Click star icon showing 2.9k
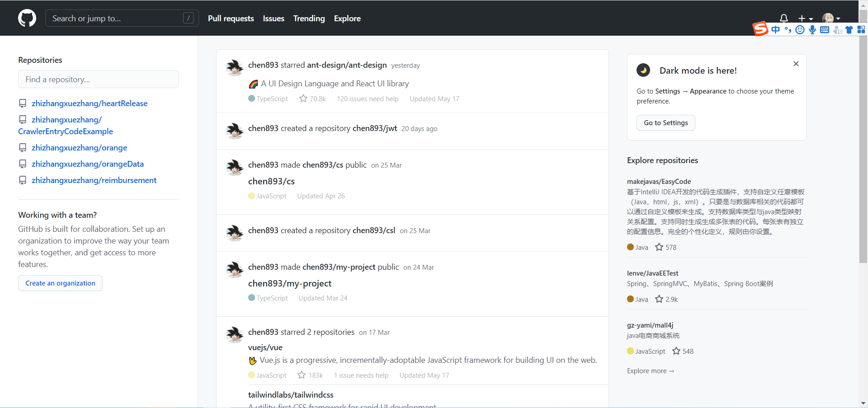 point(659,299)
